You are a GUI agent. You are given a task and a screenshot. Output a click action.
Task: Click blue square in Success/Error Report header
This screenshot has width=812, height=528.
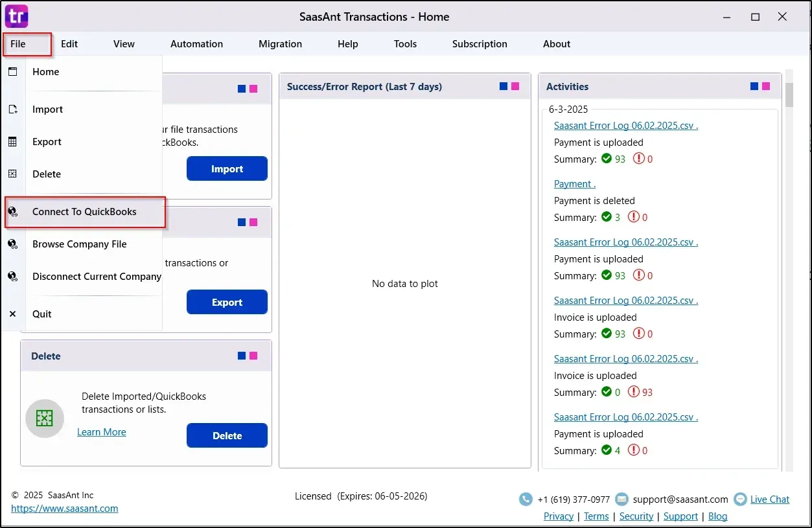(x=504, y=86)
